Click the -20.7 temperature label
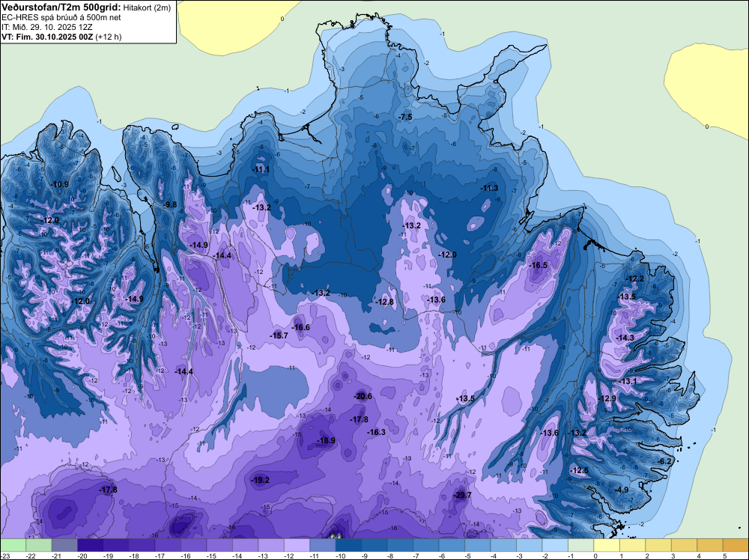 462,495
